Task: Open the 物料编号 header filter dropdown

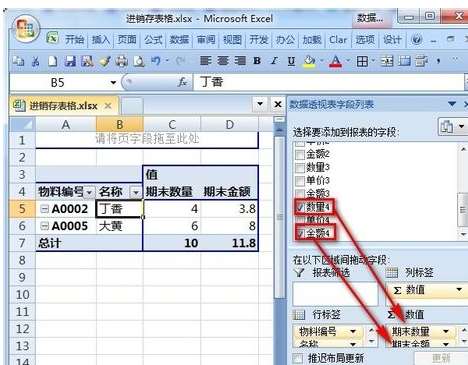Action: point(89,192)
